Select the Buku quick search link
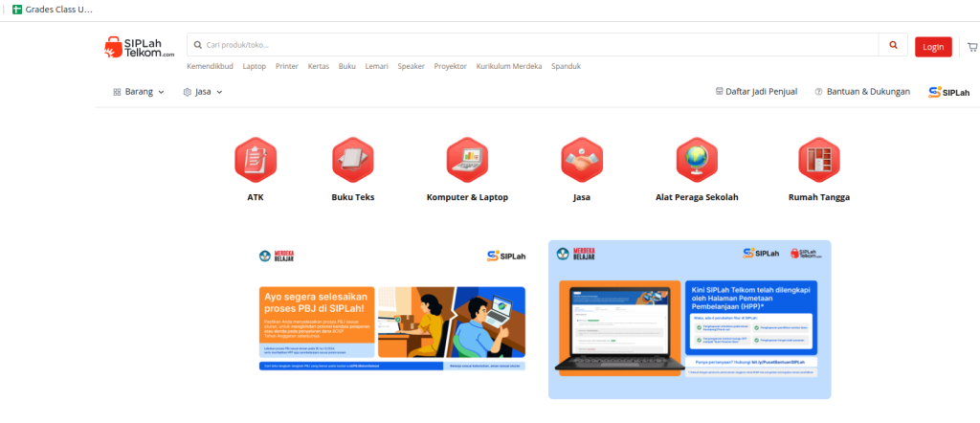The width and height of the screenshot is (980, 423). (346, 66)
